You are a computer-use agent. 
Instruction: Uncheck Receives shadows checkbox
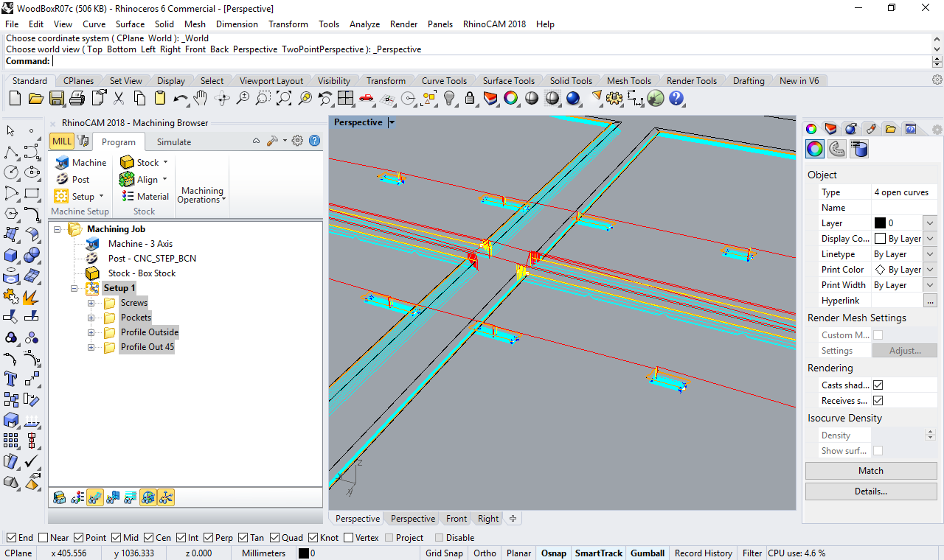878,401
